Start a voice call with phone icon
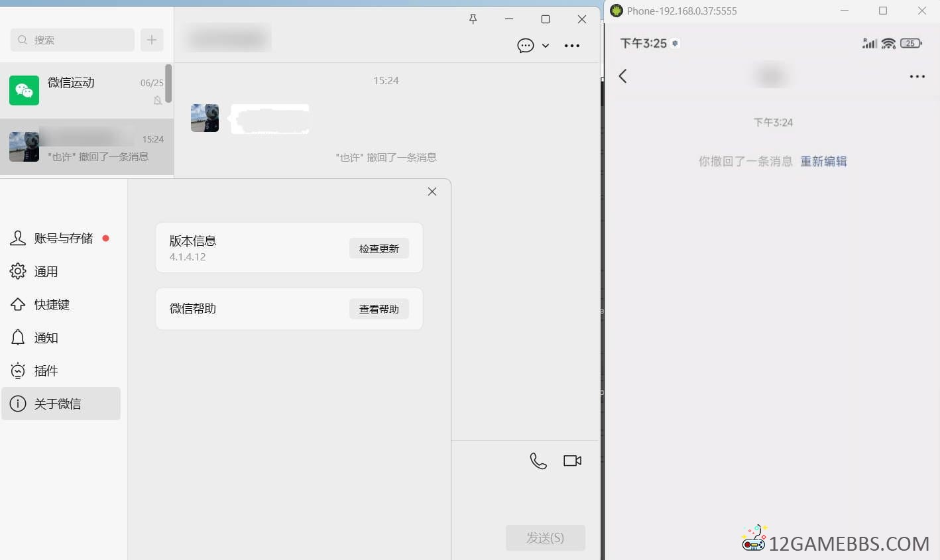The image size is (940, 560). (x=538, y=461)
